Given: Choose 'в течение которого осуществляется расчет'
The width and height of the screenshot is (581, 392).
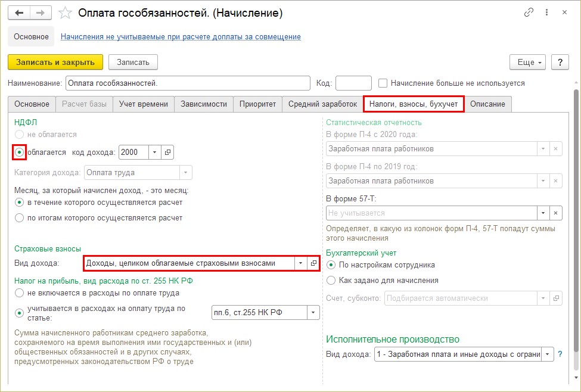Looking at the screenshot, I should click(19, 203).
